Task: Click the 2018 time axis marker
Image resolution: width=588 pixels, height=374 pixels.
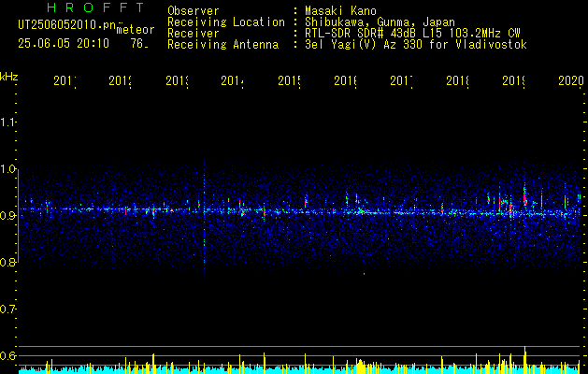Action: pyautogui.click(x=457, y=80)
